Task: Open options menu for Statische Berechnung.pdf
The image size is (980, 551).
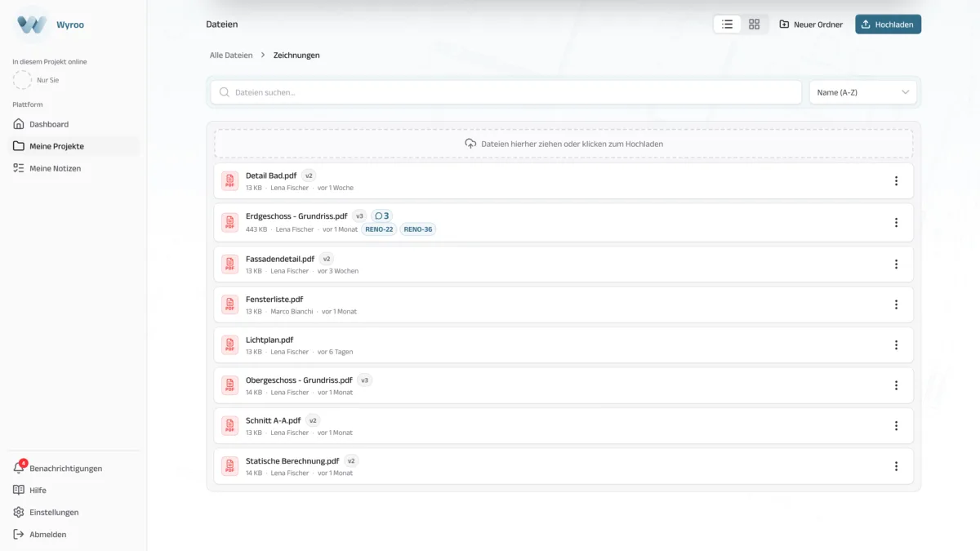Action: [896, 466]
